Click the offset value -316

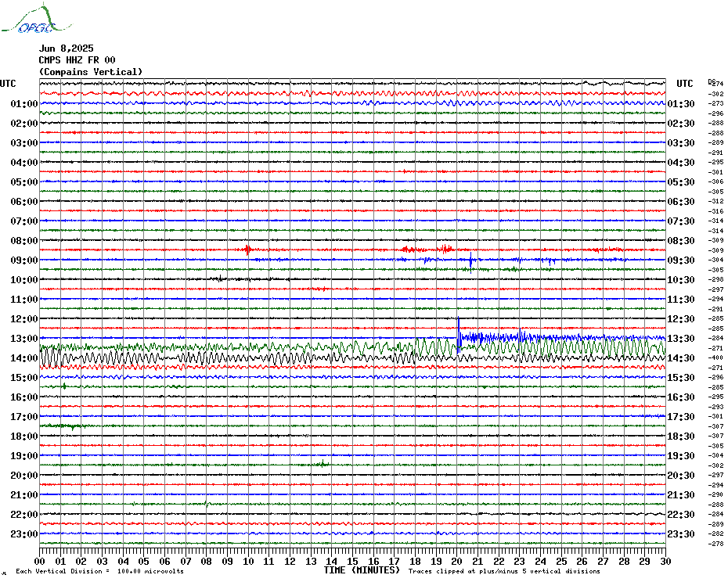click(716, 211)
